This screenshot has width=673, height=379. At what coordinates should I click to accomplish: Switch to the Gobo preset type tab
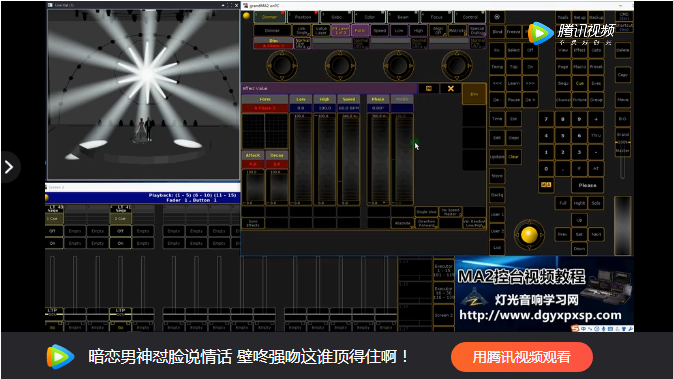[x=336, y=17]
